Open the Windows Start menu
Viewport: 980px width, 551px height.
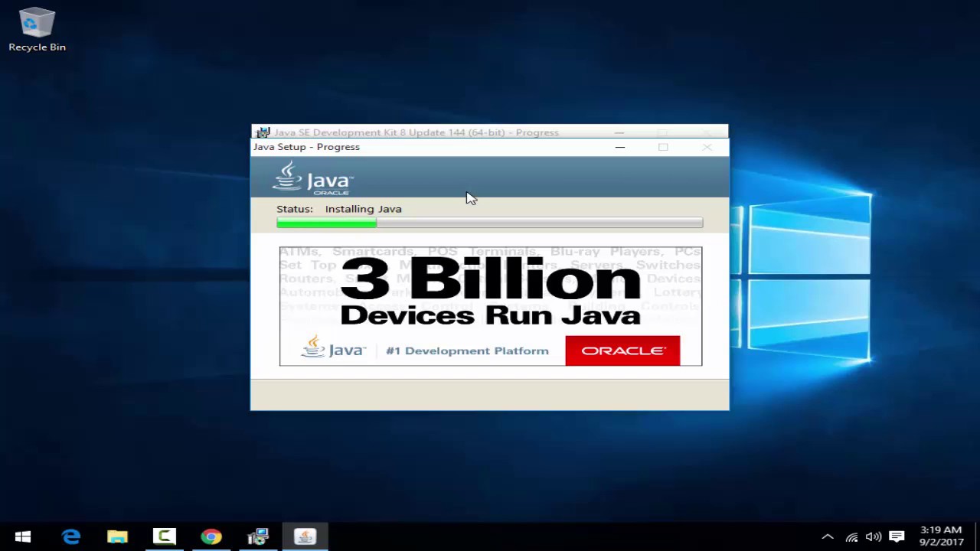(22, 537)
